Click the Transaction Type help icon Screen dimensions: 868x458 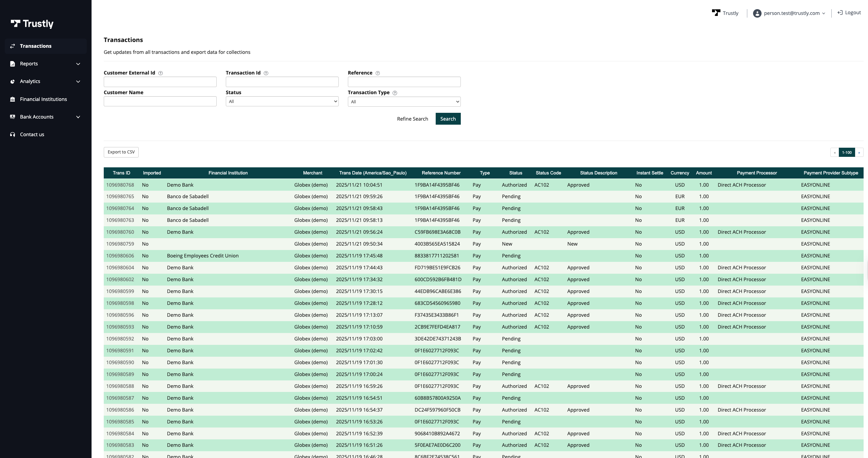[395, 93]
